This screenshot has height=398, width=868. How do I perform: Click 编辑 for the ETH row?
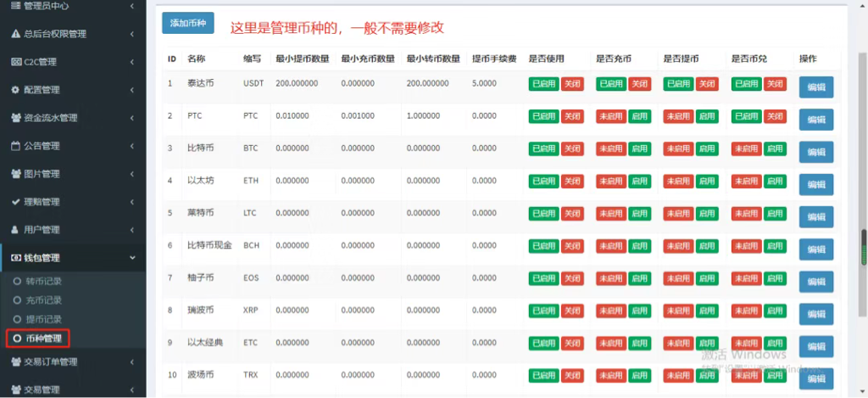click(x=815, y=184)
